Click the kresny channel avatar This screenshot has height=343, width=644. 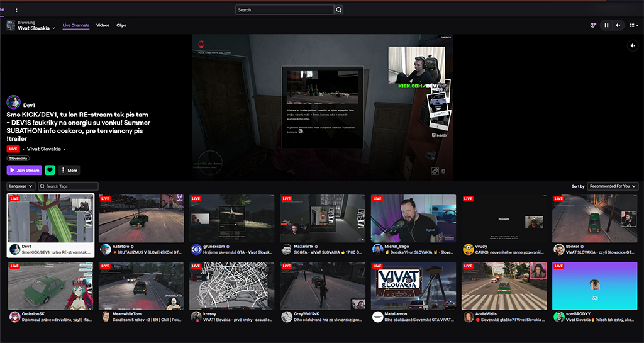pyautogui.click(x=196, y=317)
